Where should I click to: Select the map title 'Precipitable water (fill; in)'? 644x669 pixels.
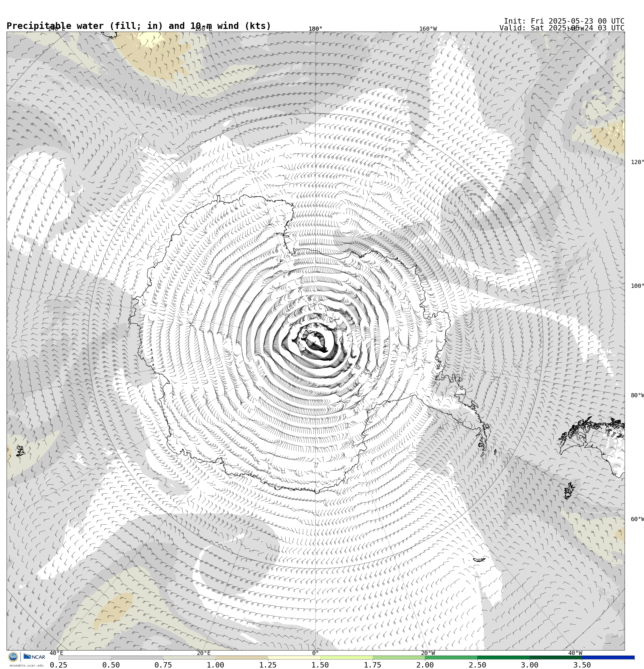pyautogui.click(x=85, y=26)
